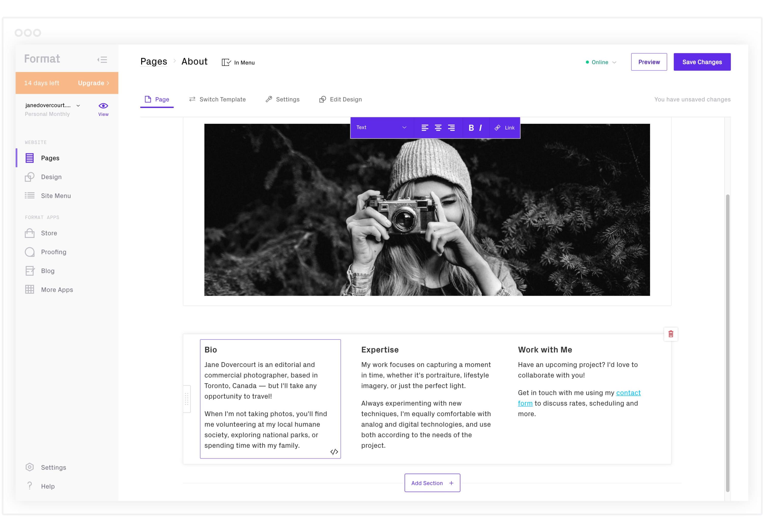Click the Save Changes button
The image size is (764, 532).
click(702, 61)
